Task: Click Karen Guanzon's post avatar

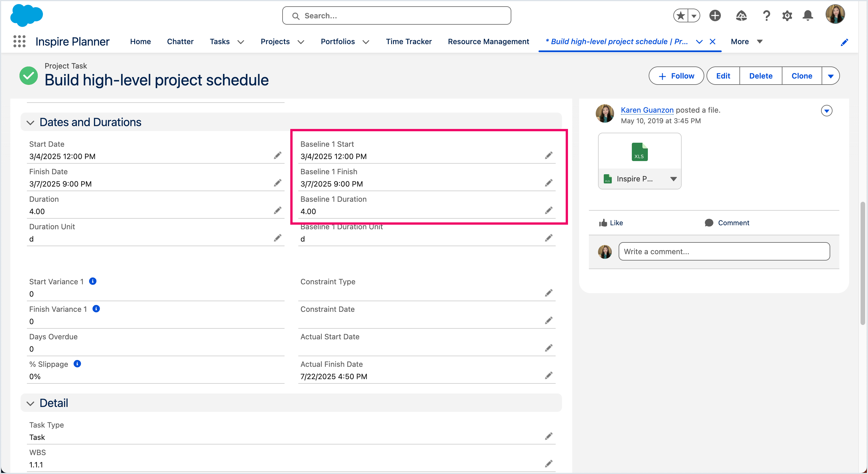Action: tap(605, 113)
